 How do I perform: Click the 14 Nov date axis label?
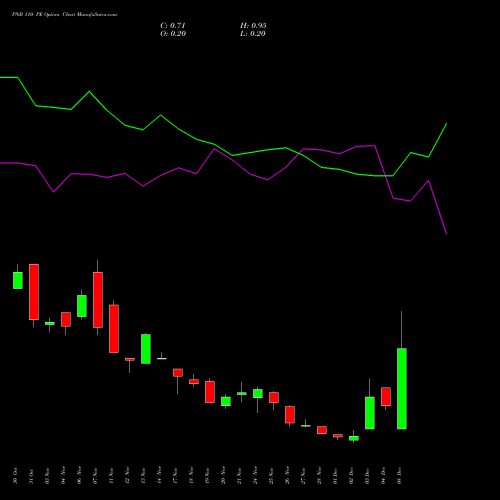(160, 476)
